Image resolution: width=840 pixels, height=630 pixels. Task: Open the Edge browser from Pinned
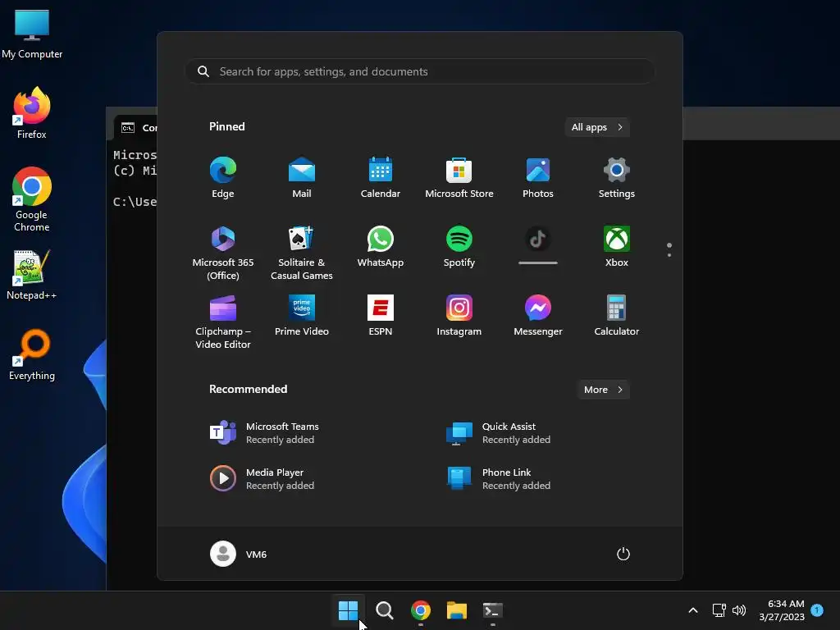coord(223,177)
